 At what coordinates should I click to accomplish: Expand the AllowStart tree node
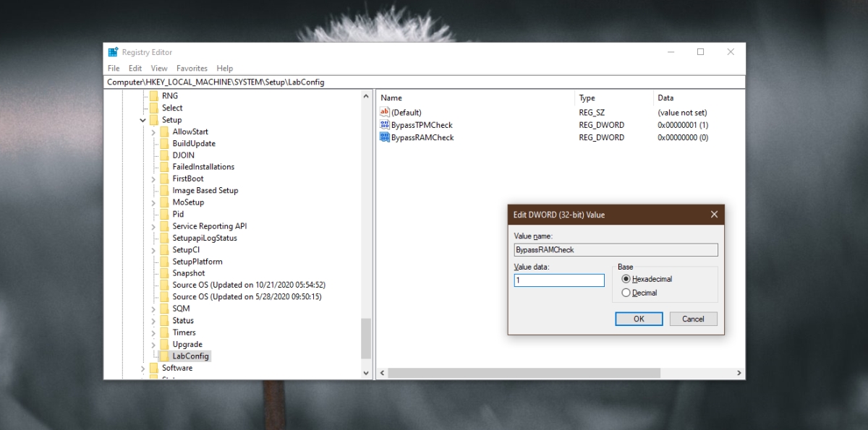click(153, 132)
